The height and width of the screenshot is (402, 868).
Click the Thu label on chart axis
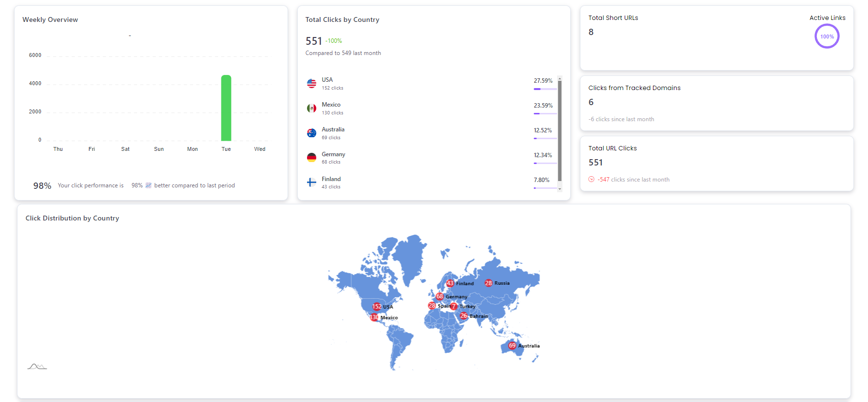click(x=58, y=149)
